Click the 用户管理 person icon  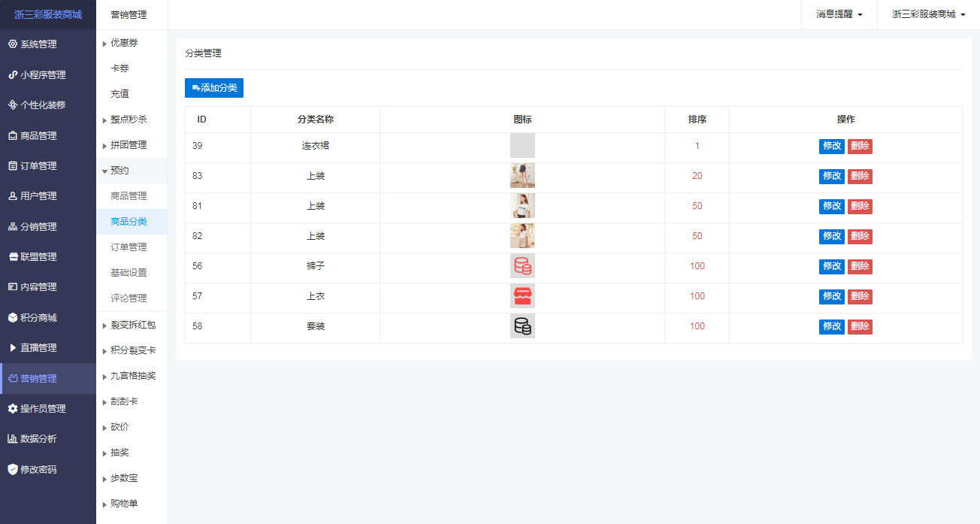point(12,196)
